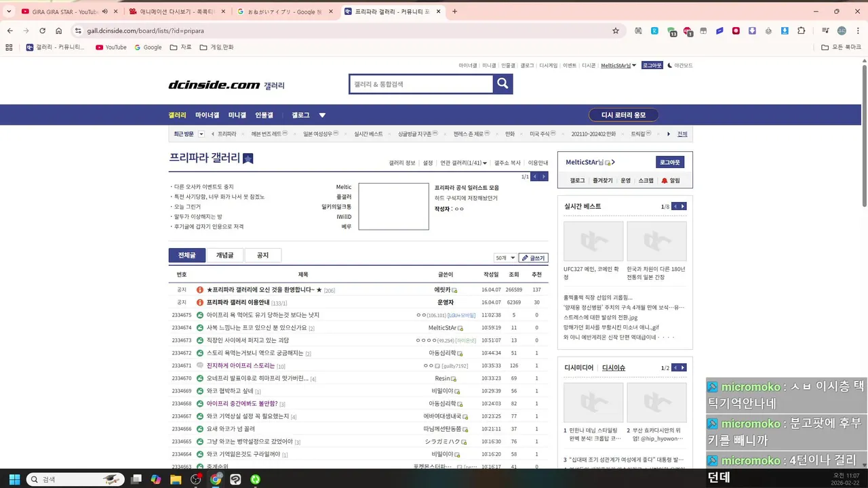
Task: Mute the GIRA GIRA STAR YouTube tab
Action: (x=104, y=12)
